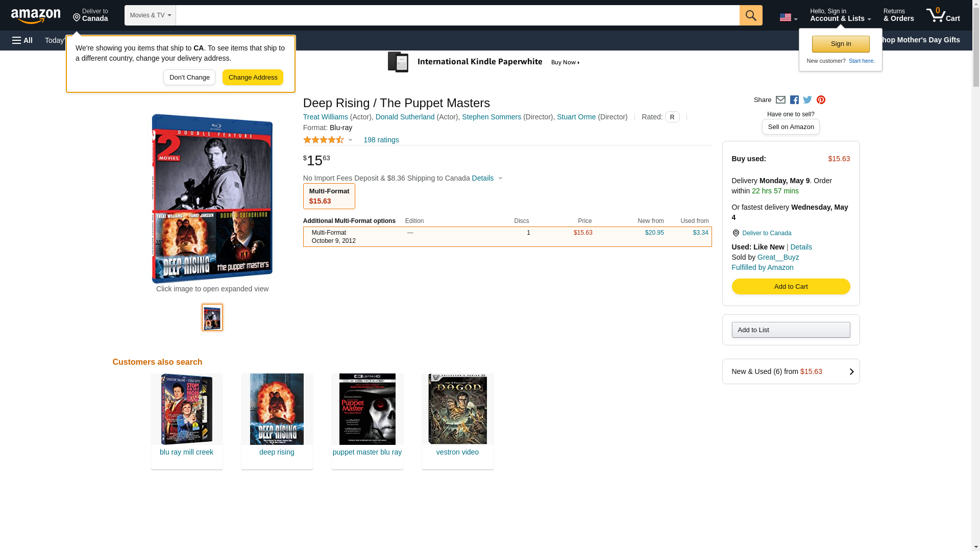Open the Movies & TV search category dropdown

click(150, 15)
